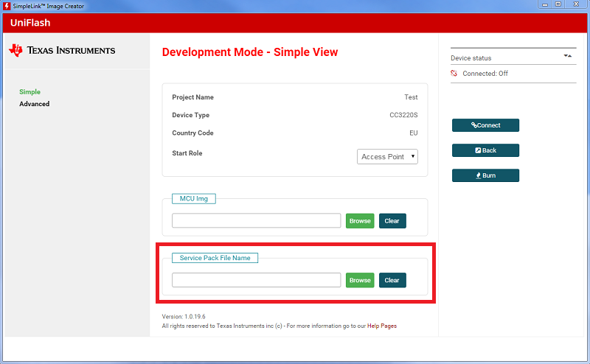Click the SimpleLink Image Creator title bar icon
This screenshot has width=590, height=364.
[x=6, y=6]
